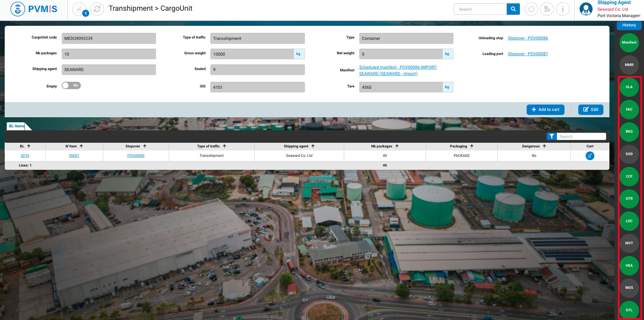The image size is (644, 320).
Task: Open the cart document icon with badge
Action: [x=79, y=9]
